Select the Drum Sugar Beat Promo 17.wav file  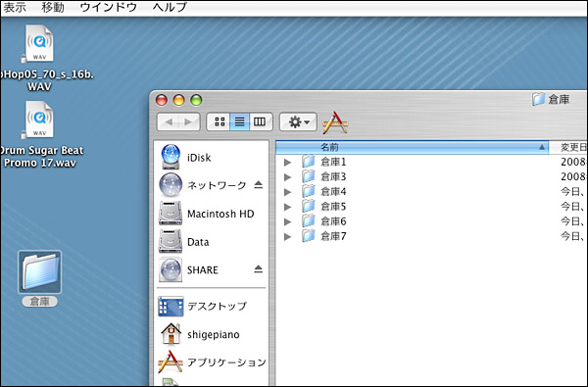click(39, 120)
